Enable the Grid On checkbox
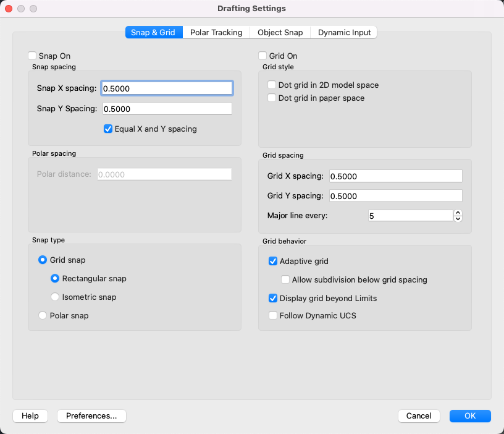The width and height of the screenshot is (504, 434). [x=262, y=56]
